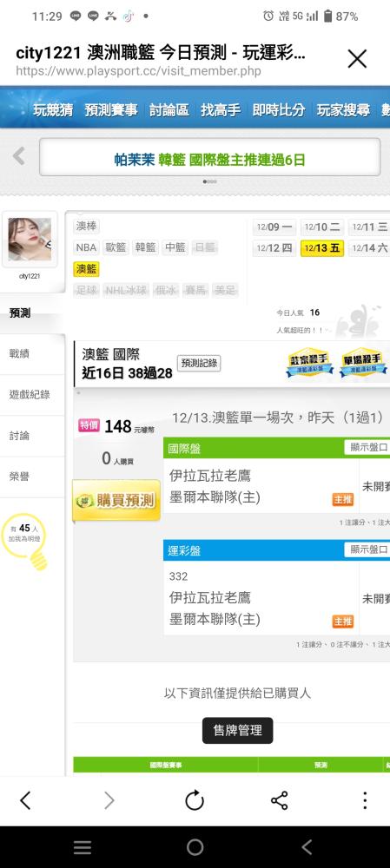Open the 預測記錄 button
Image resolution: width=390 pixels, height=868 pixels.
199,364
